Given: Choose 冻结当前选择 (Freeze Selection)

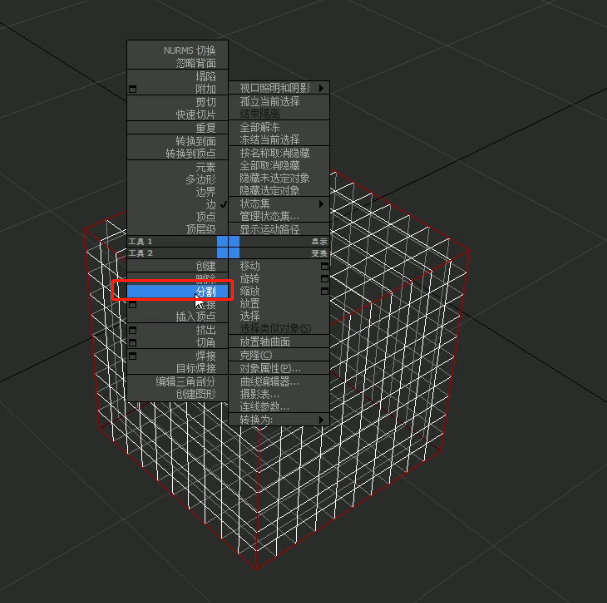Looking at the screenshot, I should tap(270, 139).
